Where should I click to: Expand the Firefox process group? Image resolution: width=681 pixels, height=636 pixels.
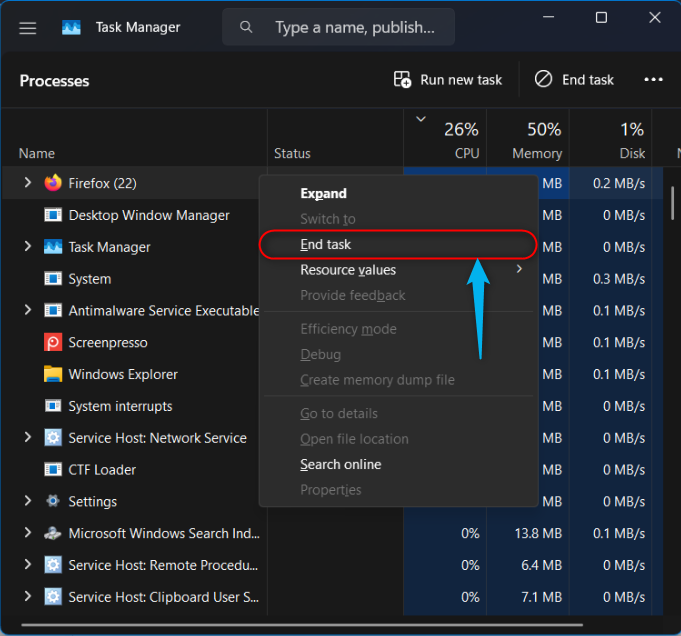pos(27,183)
